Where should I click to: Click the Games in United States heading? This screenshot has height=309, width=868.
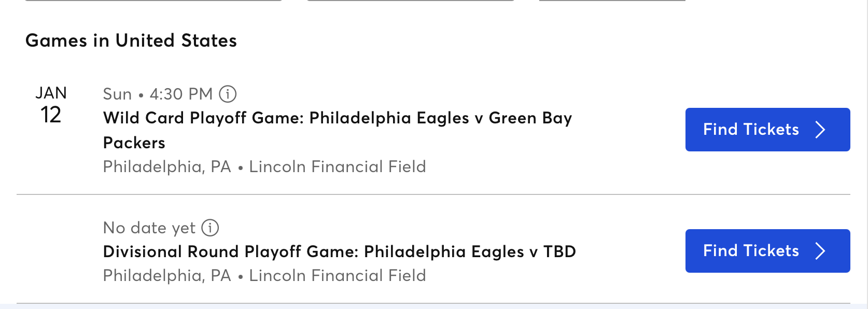point(131,40)
